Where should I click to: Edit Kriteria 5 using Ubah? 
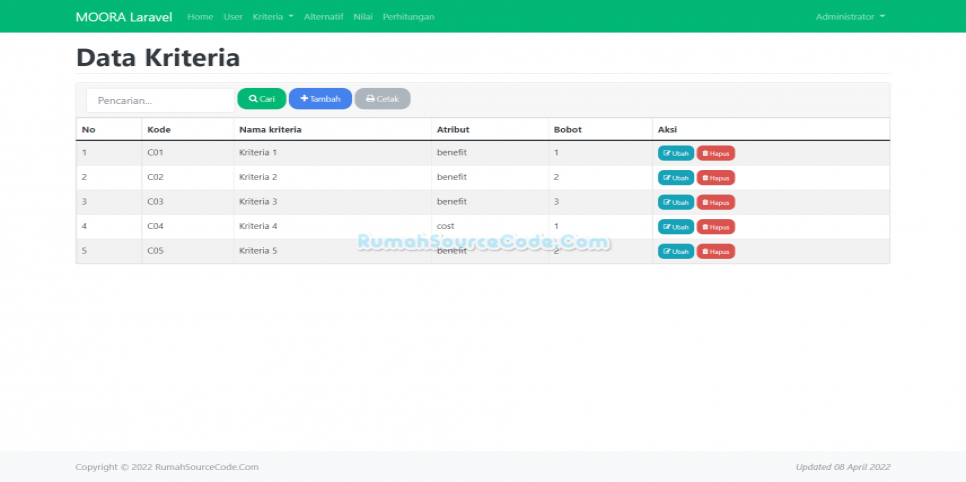(x=676, y=251)
